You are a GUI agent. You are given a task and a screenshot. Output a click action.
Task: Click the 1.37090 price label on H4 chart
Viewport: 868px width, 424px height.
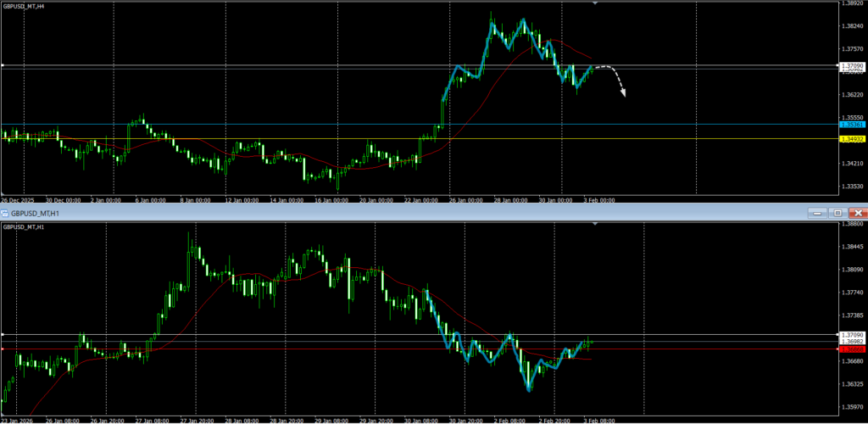851,65
